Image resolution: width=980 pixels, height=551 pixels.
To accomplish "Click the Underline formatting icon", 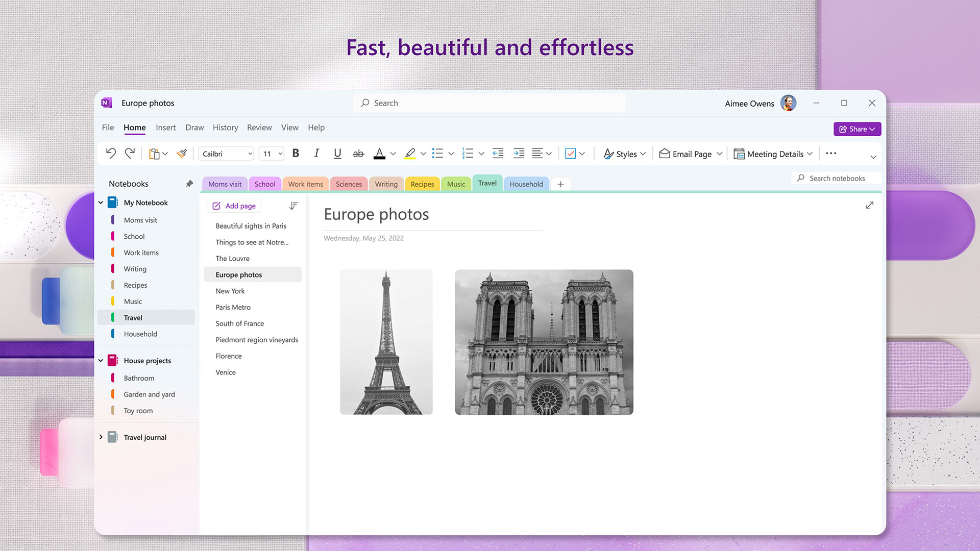I will pyautogui.click(x=336, y=154).
